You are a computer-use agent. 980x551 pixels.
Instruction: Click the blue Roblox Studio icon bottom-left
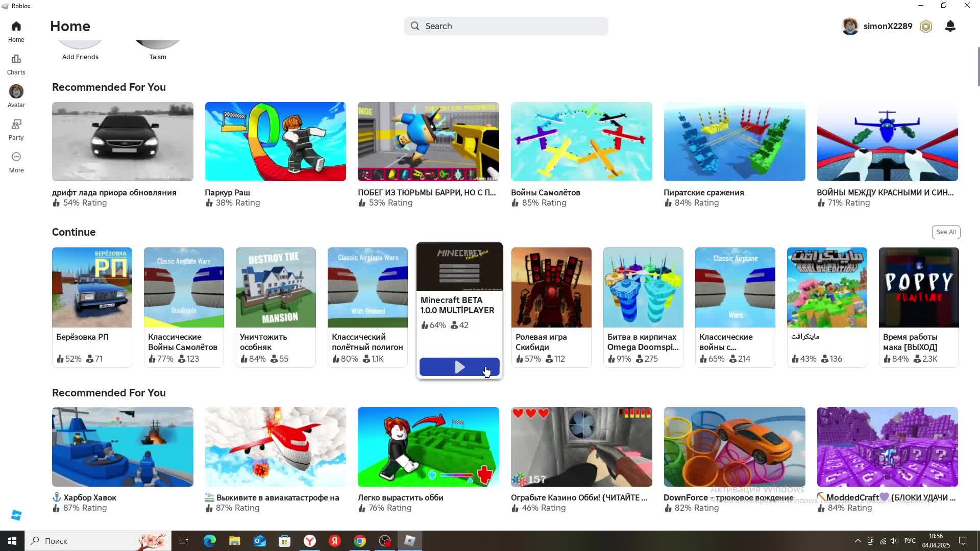point(16,515)
